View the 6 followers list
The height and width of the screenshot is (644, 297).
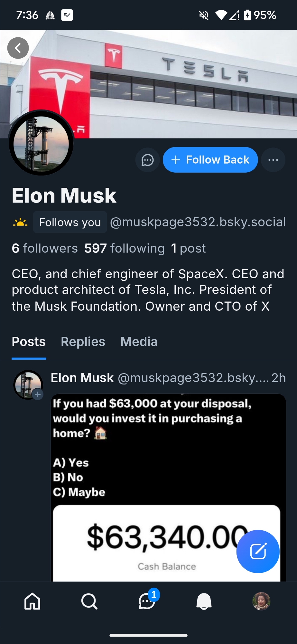(x=45, y=248)
